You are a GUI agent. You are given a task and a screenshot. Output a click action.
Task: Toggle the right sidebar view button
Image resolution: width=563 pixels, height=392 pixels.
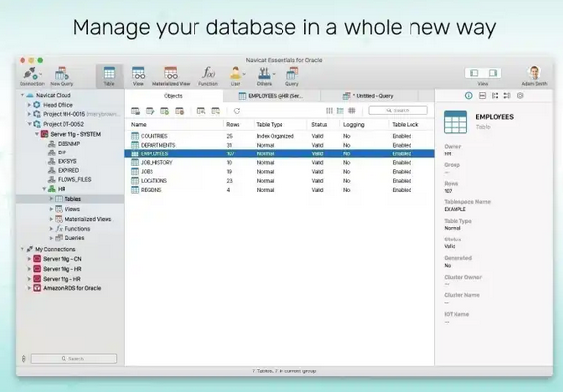click(493, 73)
